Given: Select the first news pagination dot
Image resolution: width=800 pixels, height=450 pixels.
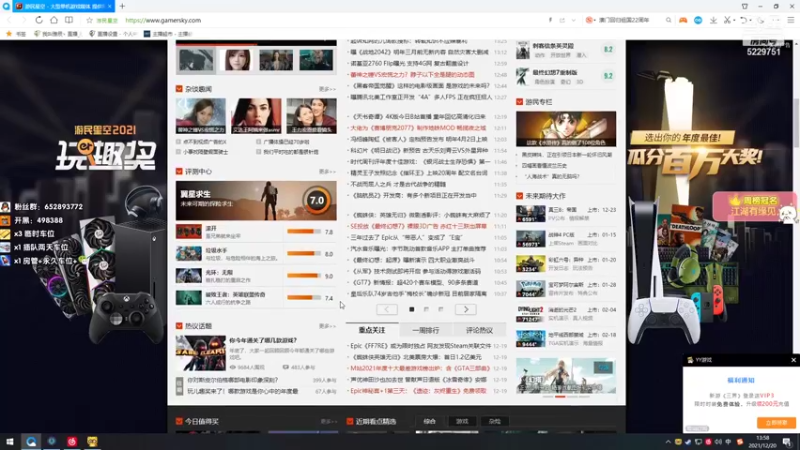Looking at the screenshot, I should 412,309.
